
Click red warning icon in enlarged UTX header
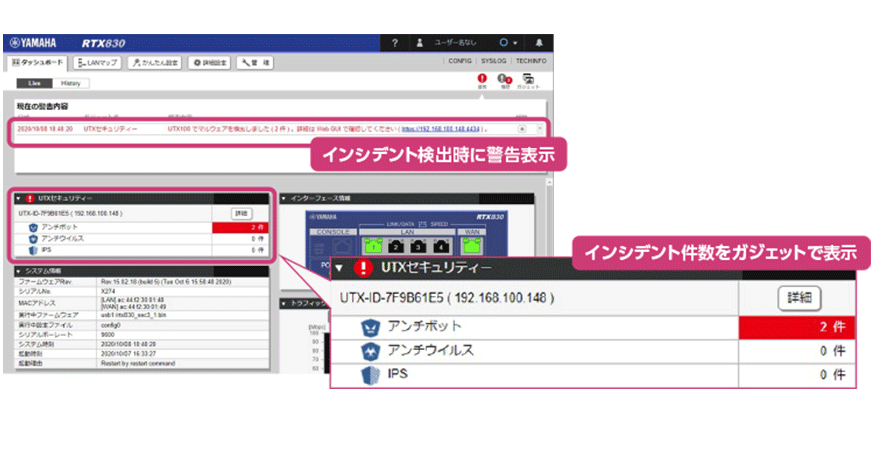pos(363,268)
